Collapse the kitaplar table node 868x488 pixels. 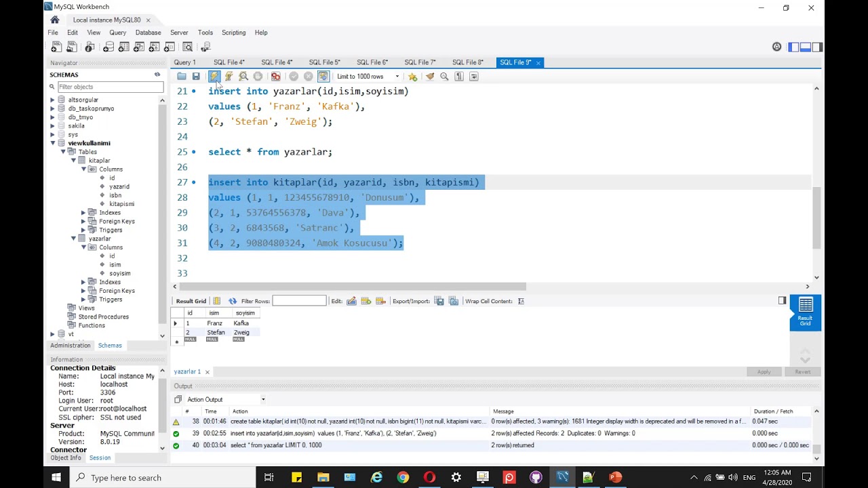pyautogui.click(x=73, y=161)
